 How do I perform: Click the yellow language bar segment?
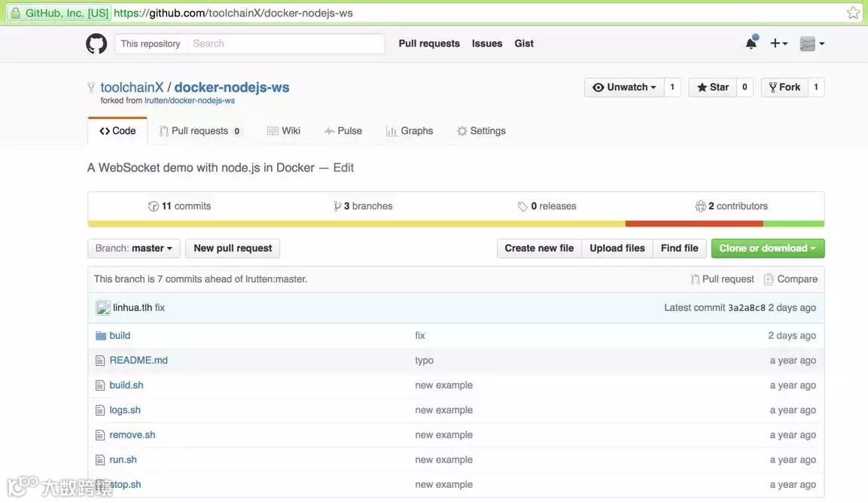pos(357,224)
